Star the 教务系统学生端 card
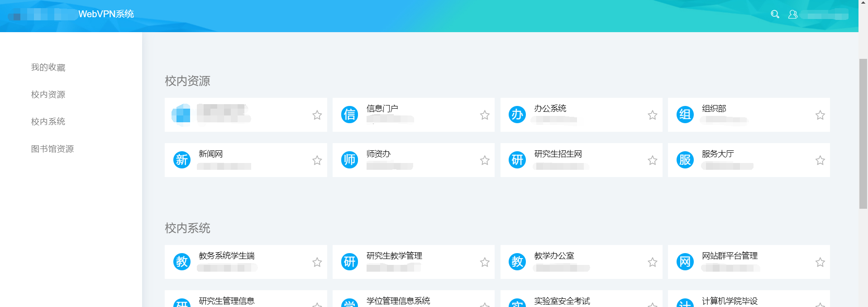Image resolution: width=868 pixels, height=307 pixels. click(x=317, y=262)
